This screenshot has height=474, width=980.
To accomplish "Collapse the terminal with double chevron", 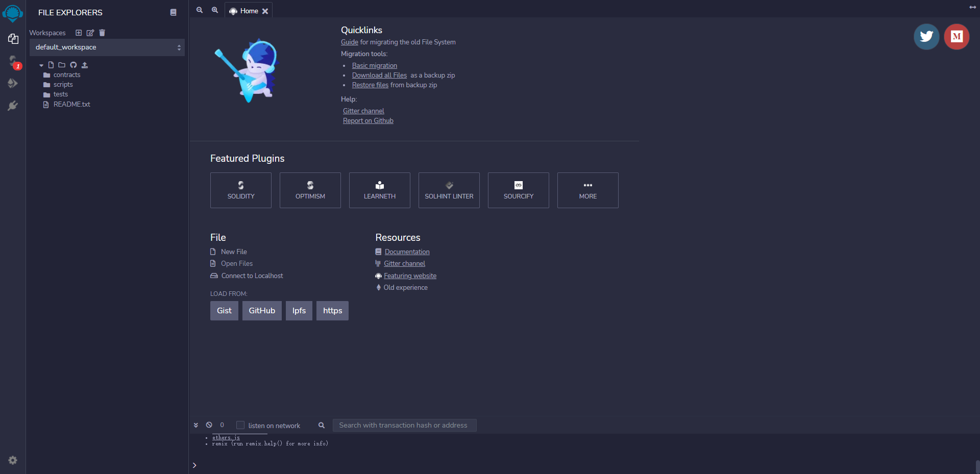I will (196, 425).
